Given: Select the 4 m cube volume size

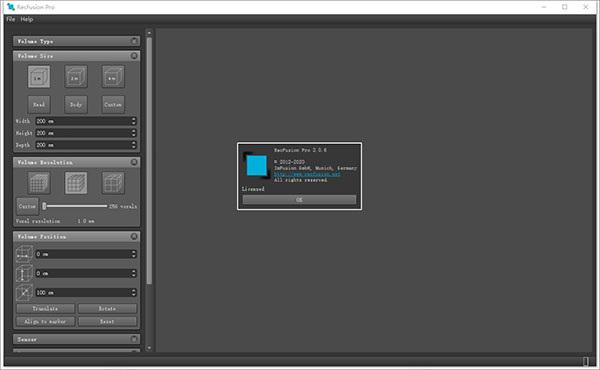Looking at the screenshot, I should pyautogui.click(x=113, y=77).
